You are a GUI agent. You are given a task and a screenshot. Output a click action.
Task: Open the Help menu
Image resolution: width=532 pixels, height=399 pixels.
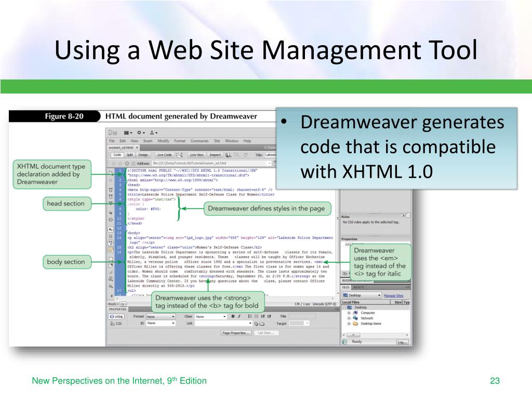pos(247,141)
